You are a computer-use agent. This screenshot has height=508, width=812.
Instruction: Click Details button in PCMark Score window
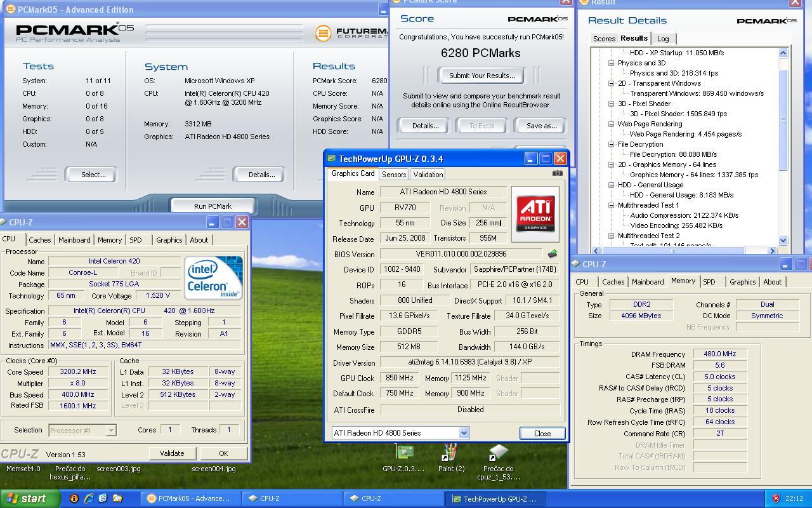click(425, 126)
